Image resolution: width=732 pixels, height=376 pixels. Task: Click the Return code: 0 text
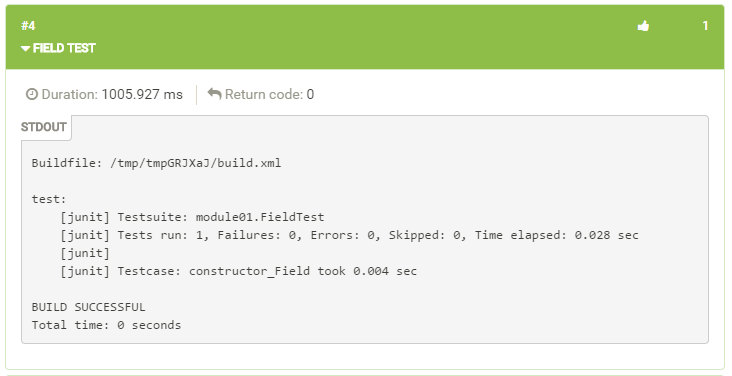coord(269,94)
